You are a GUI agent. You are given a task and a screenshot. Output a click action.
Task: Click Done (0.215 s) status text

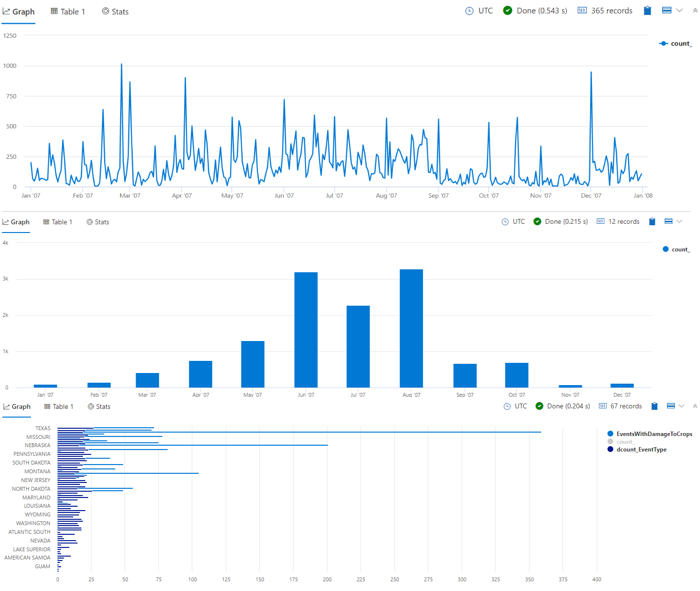point(566,221)
